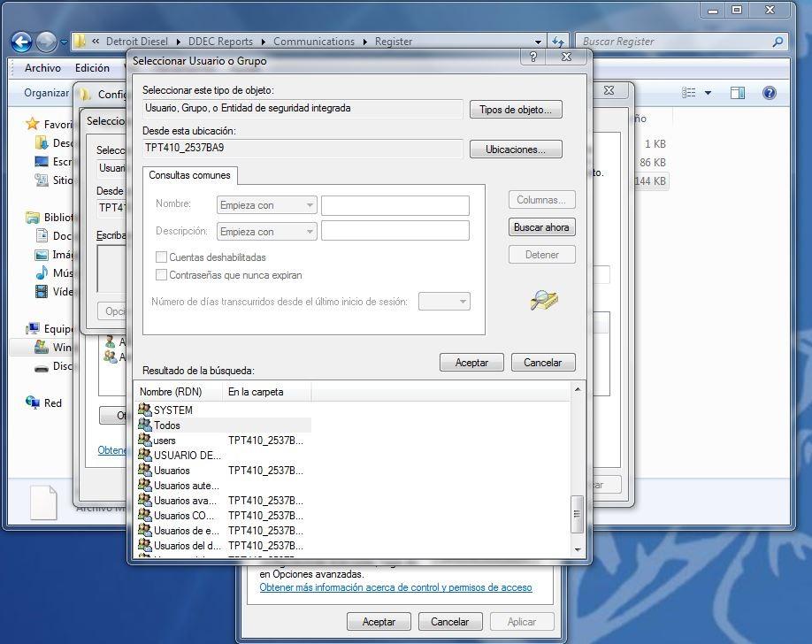Toggle the preview pane icon
This screenshot has height=644, width=812.
point(738,93)
